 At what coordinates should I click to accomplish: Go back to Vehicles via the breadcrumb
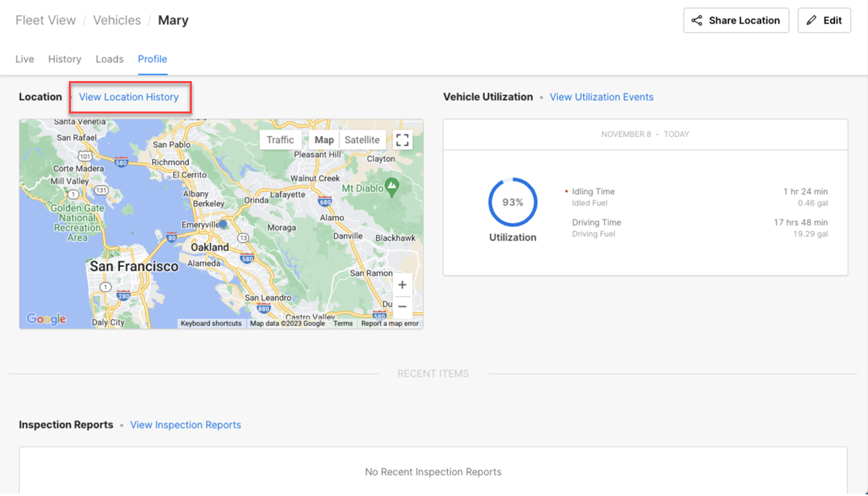pos(117,20)
